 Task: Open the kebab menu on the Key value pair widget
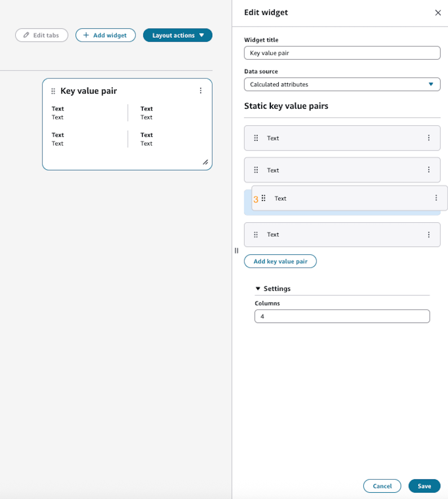201,91
